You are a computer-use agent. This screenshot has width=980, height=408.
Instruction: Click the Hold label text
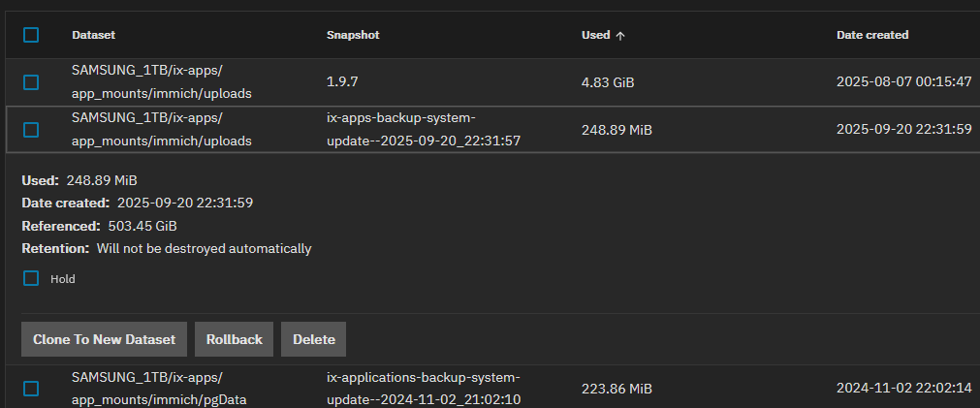[x=63, y=279]
